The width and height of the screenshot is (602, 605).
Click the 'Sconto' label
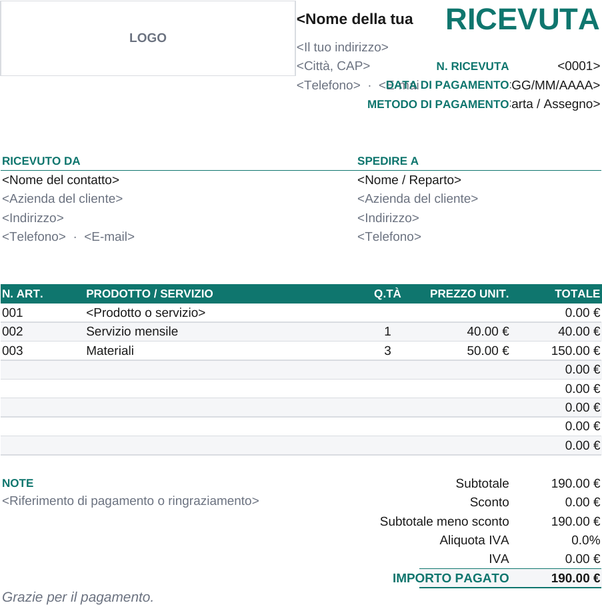pyautogui.click(x=489, y=502)
